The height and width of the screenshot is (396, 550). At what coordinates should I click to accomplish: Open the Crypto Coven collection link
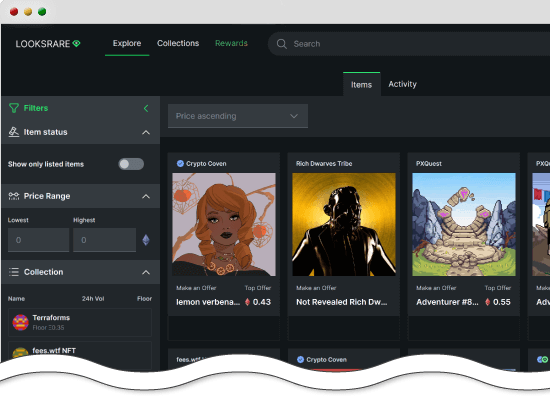[206, 164]
